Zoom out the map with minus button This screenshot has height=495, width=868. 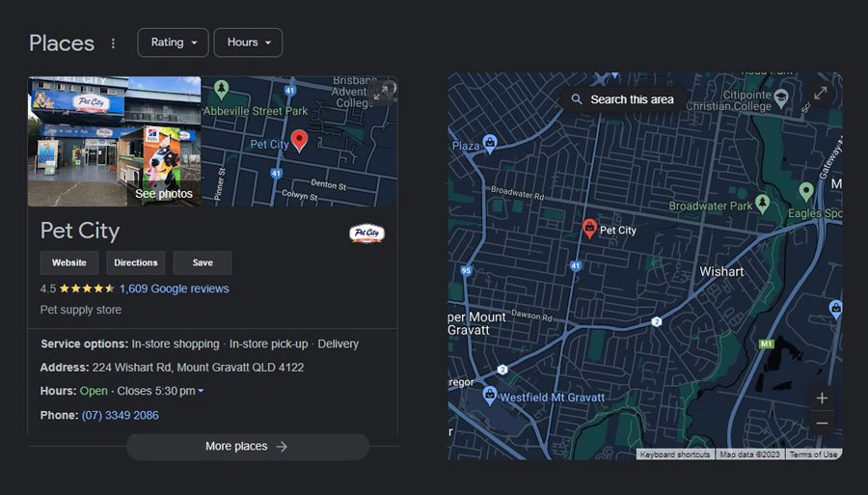(822, 424)
